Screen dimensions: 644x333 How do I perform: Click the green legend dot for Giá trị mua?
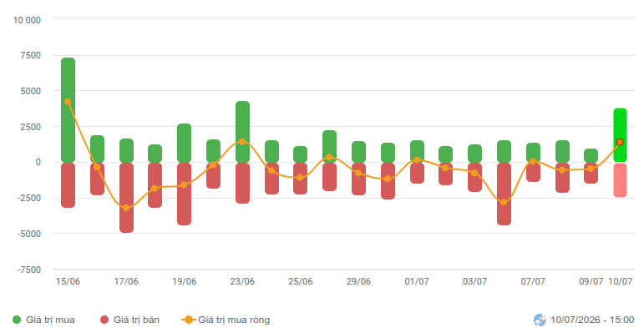click(17, 320)
